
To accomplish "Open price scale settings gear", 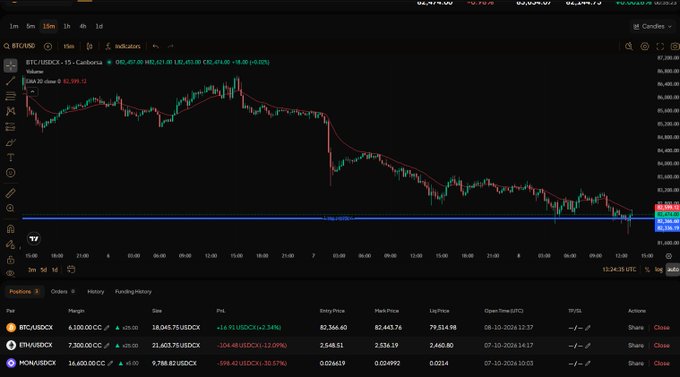I will click(669, 256).
